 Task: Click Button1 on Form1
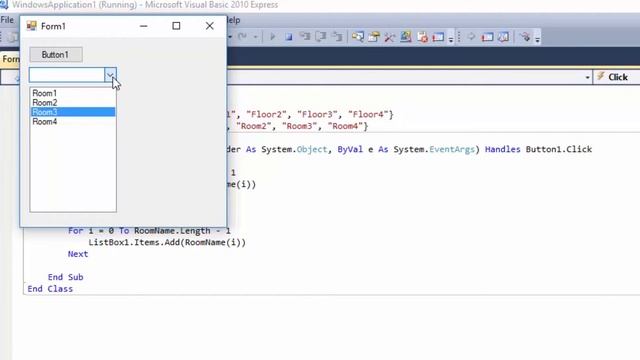[56, 54]
